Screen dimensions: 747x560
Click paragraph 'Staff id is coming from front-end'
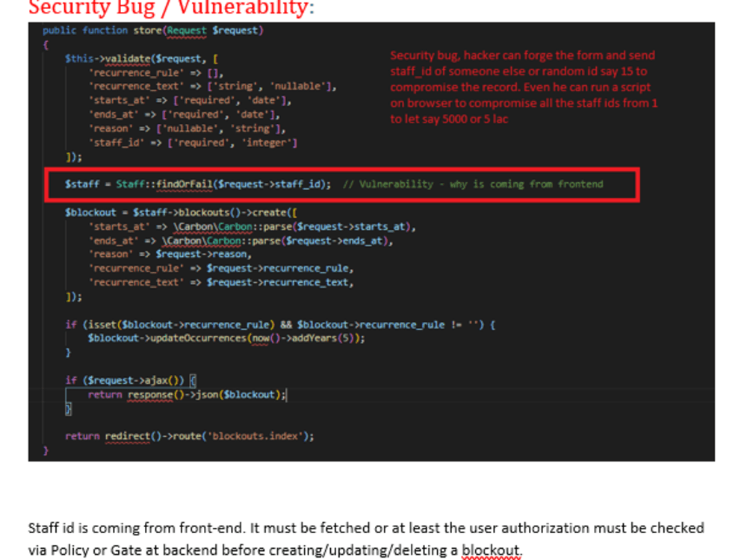pos(366,528)
